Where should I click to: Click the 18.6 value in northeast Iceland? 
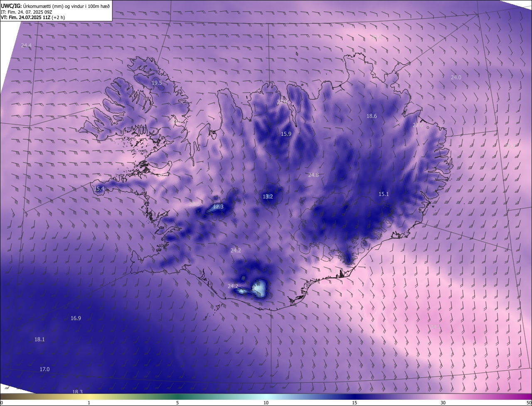(372, 116)
